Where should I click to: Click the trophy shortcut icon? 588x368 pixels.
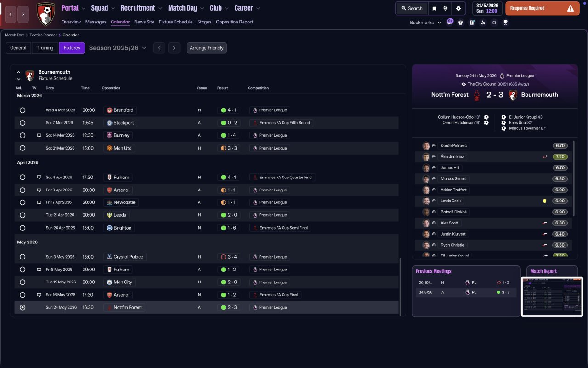point(505,23)
